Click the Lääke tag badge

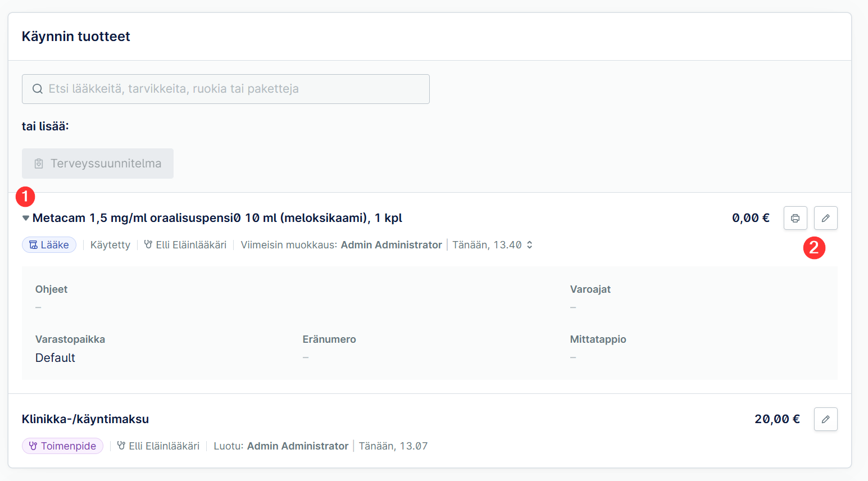[x=49, y=245]
